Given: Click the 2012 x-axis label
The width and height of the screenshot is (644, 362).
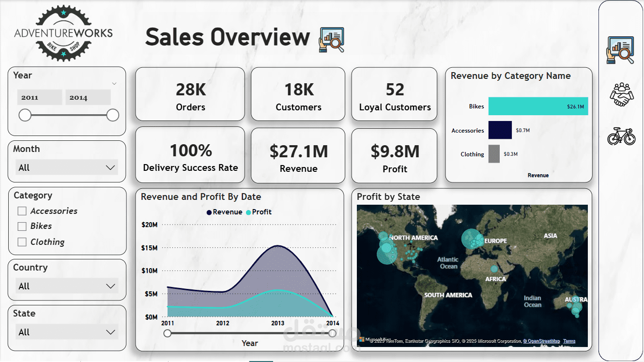Looking at the screenshot, I should (x=223, y=323).
